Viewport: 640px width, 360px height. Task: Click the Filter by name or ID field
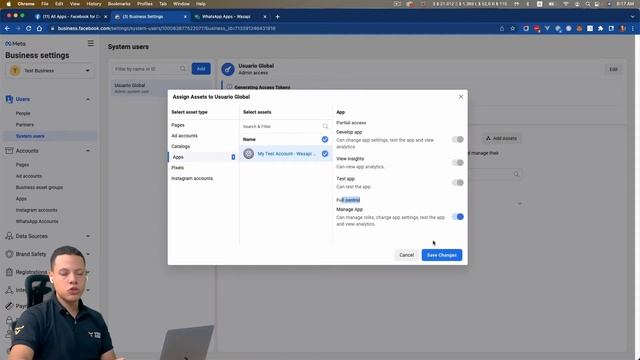click(x=149, y=69)
